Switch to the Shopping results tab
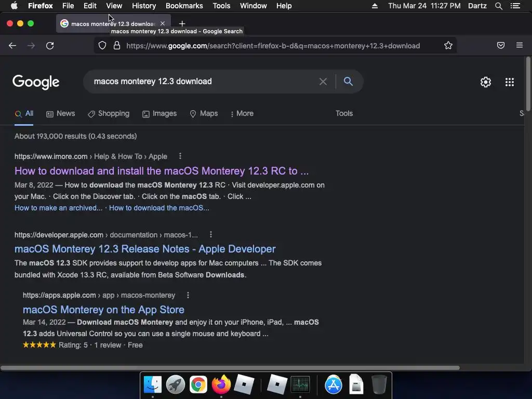 tap(109, 114)
